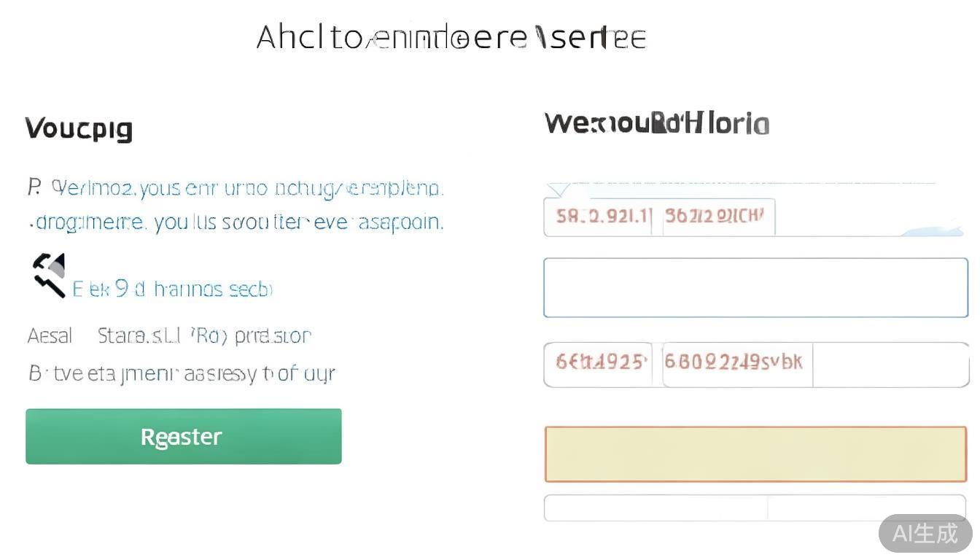Click the '36212 02(CH' field segment

point(718,217)
